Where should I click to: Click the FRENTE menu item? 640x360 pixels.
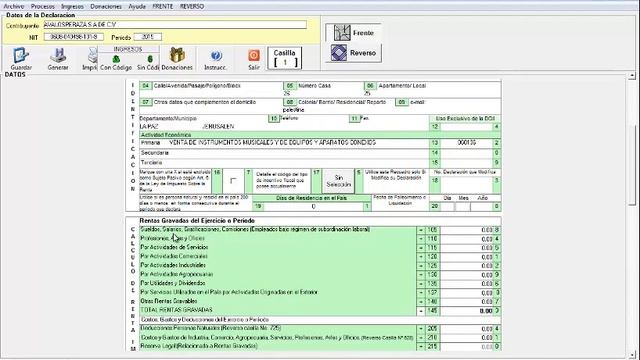(x=162, y=7)
